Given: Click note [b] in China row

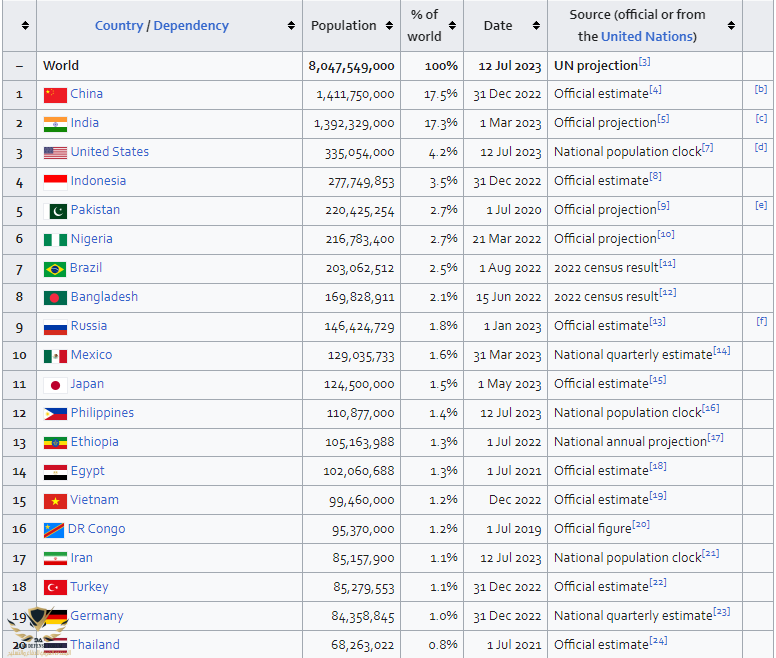Looking at the screenshot, I should coord(761,89).
